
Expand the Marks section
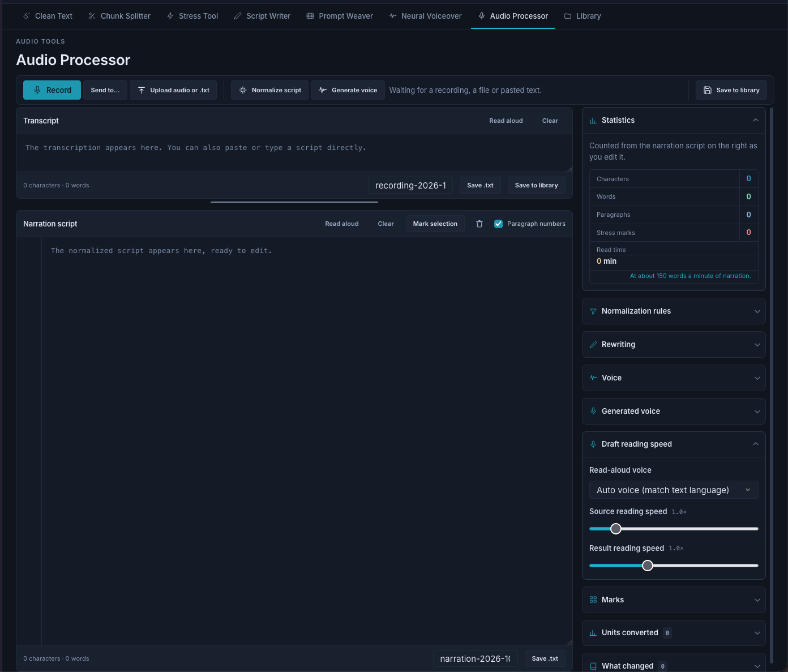(757, 600)
